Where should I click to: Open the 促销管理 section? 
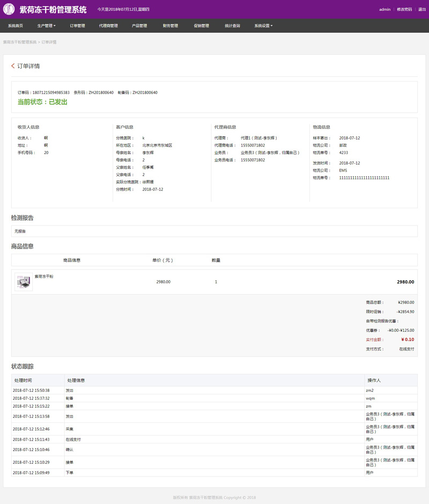202,26
